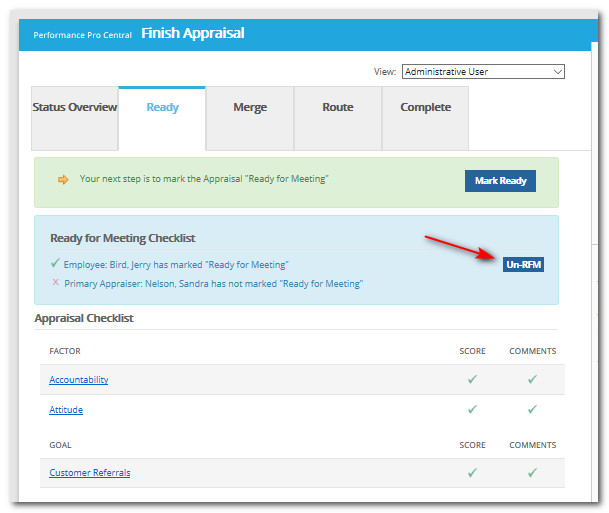609x513 pixels.
Task: Click green checkmark beside Employee Bird, Jerry
Action: [x=55, y=264]
